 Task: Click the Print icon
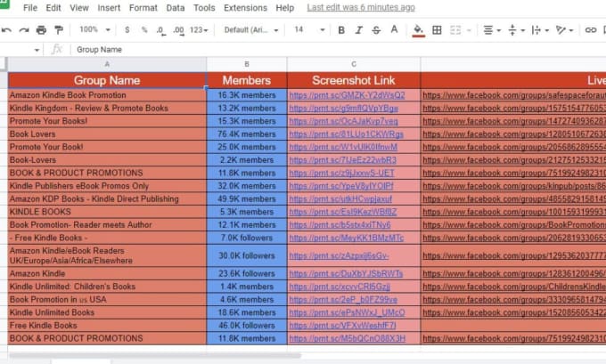[41, 29]
